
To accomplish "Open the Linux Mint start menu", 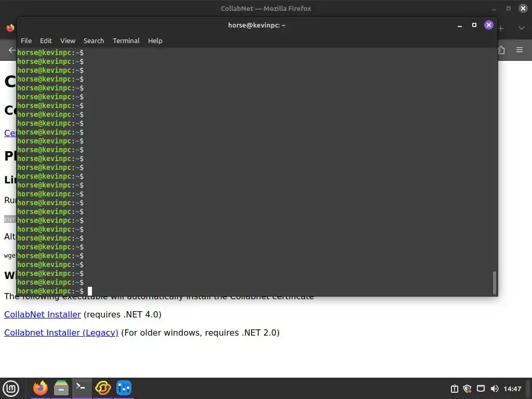I will click(x=11, y=388).
